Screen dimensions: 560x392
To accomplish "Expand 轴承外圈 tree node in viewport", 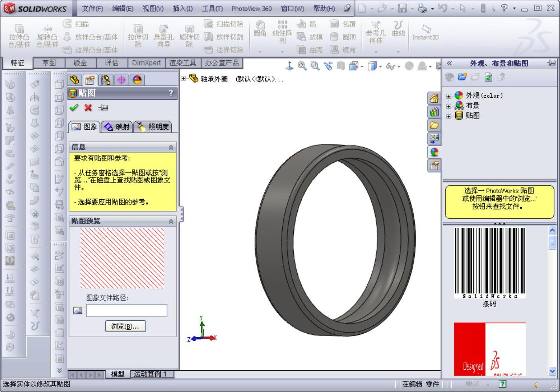I will [x=183, y=78].
